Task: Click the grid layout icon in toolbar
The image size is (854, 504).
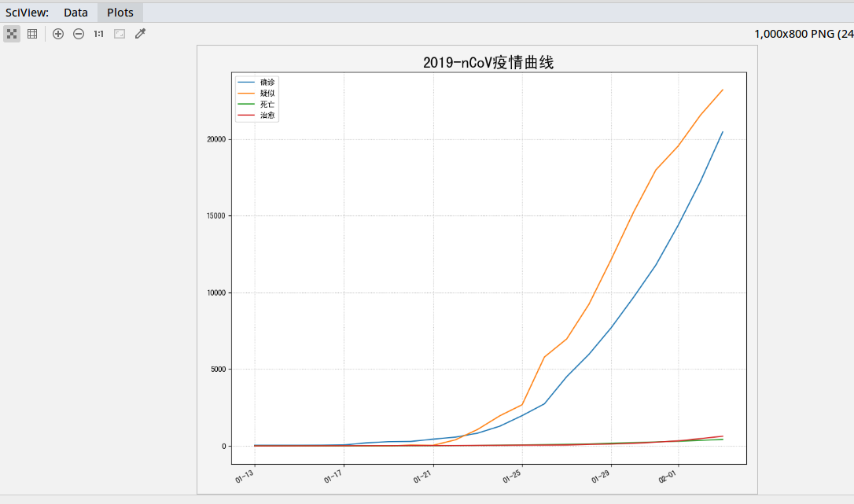Action: tap(32, 34)
